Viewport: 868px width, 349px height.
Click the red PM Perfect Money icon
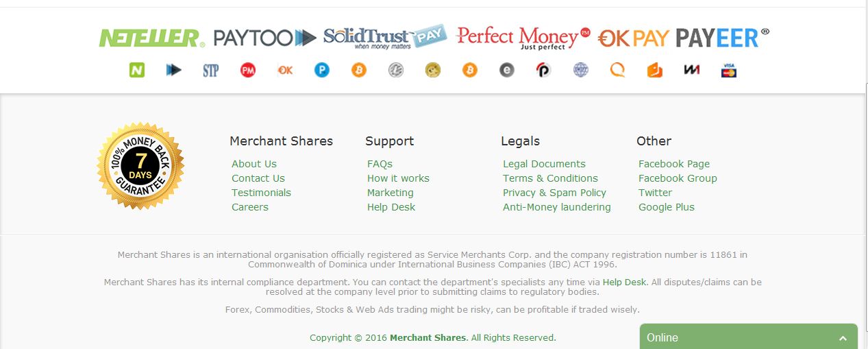(248, 70)
